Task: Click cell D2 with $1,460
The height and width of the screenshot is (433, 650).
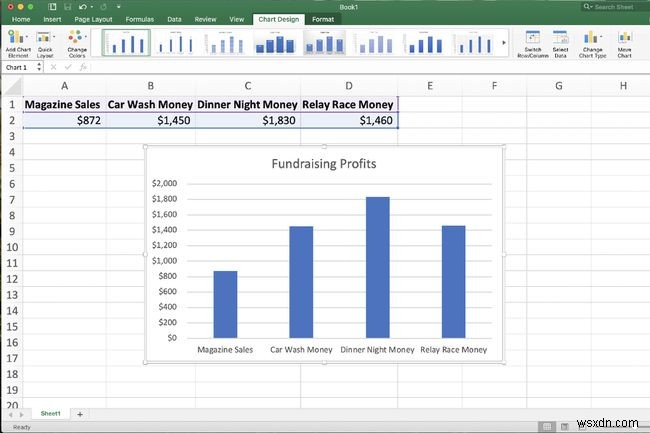Action: pos(349,120)
